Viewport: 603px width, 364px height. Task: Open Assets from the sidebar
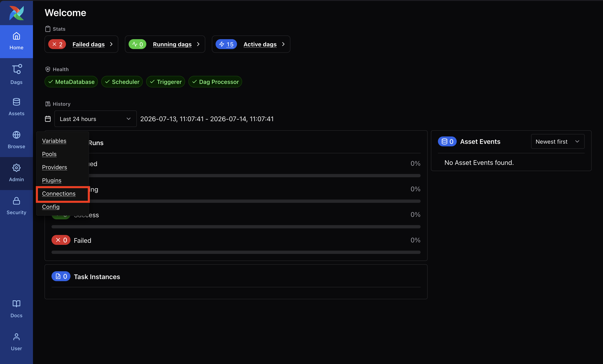pos(16,107)
